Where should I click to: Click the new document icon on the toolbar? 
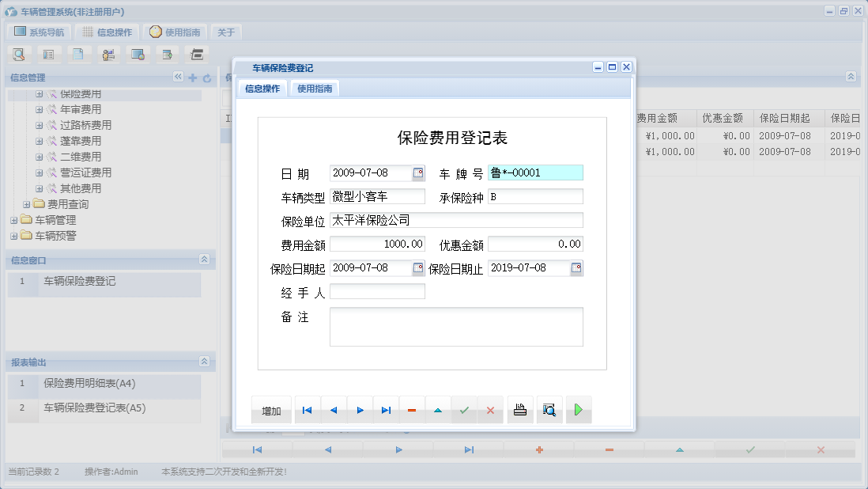pos(79,54)
